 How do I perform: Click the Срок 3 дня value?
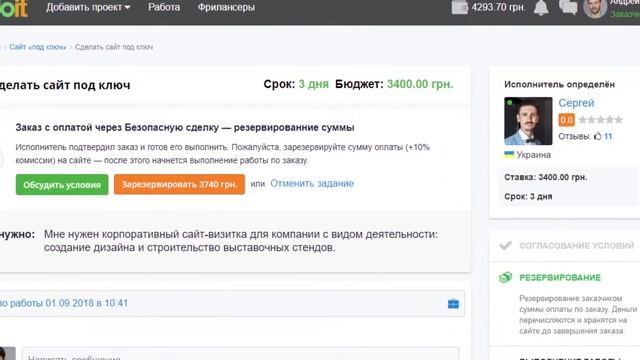coord(313,84)
